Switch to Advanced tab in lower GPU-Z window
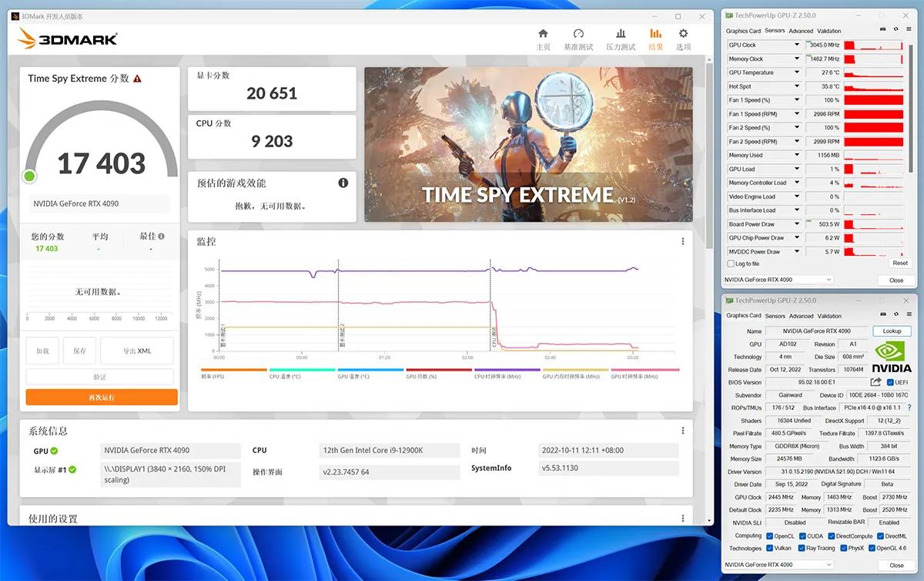Screen dimensions: 924x581 coord(801,316)
